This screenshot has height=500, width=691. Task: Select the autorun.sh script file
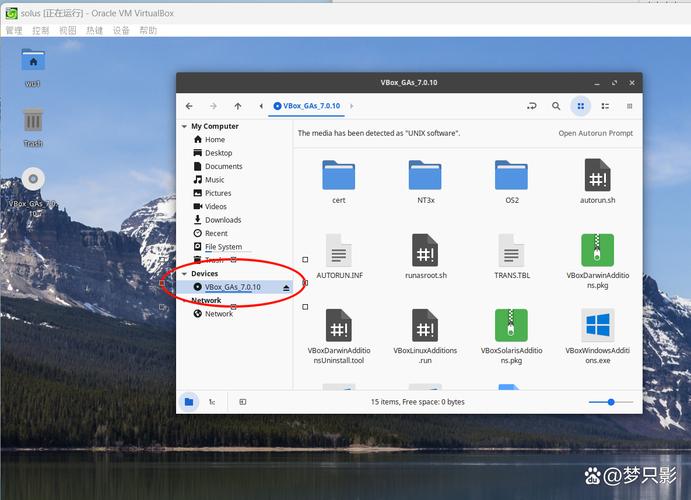[598, 181]
